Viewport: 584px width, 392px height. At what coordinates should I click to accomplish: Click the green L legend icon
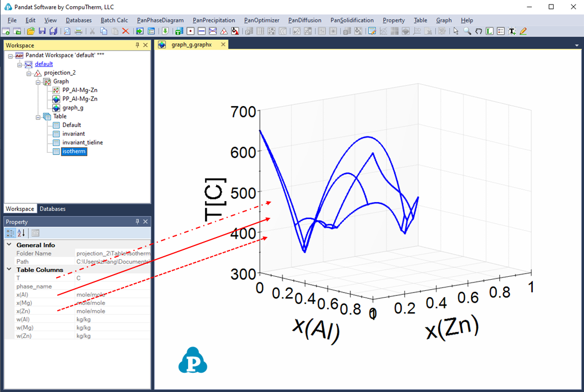click(490, 31)
